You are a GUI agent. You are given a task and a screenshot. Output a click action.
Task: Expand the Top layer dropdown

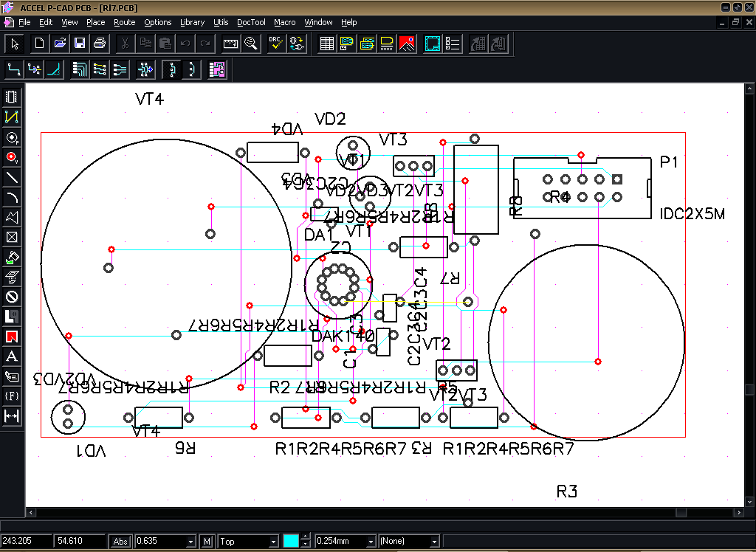click(274, 542)
